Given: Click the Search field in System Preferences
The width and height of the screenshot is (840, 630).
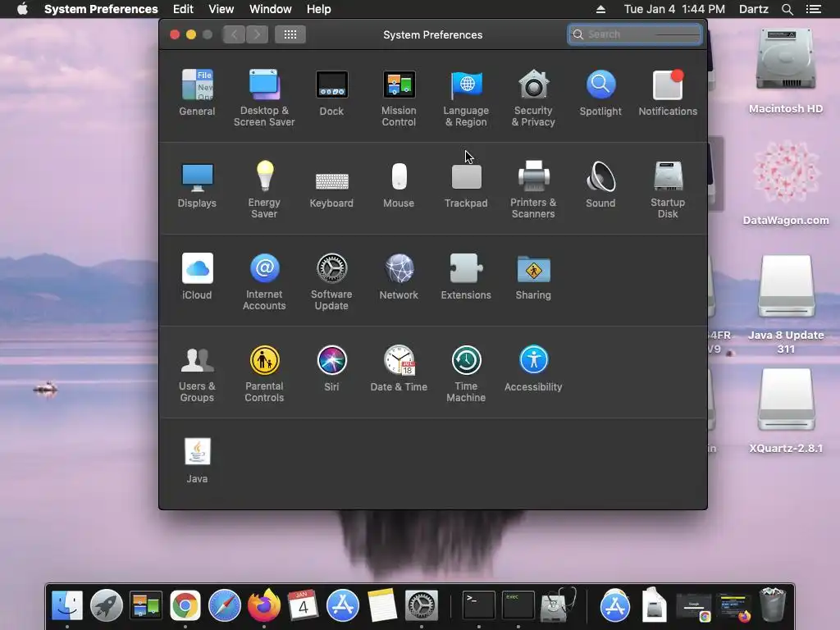Looking at the screenshot, I should pyautogui.click(x=635, y=34).
